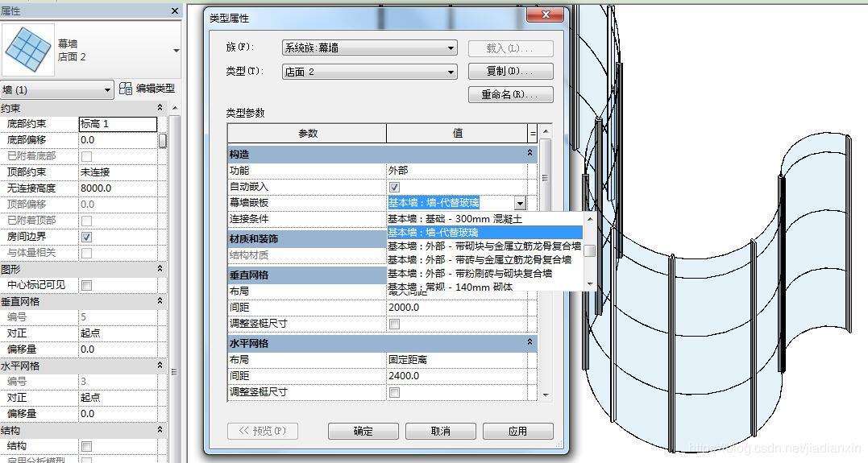Viewport: 868px width, 463px height.
Task: Collapse the 垂直网格 group in Properties
Action: click(160, 301)
